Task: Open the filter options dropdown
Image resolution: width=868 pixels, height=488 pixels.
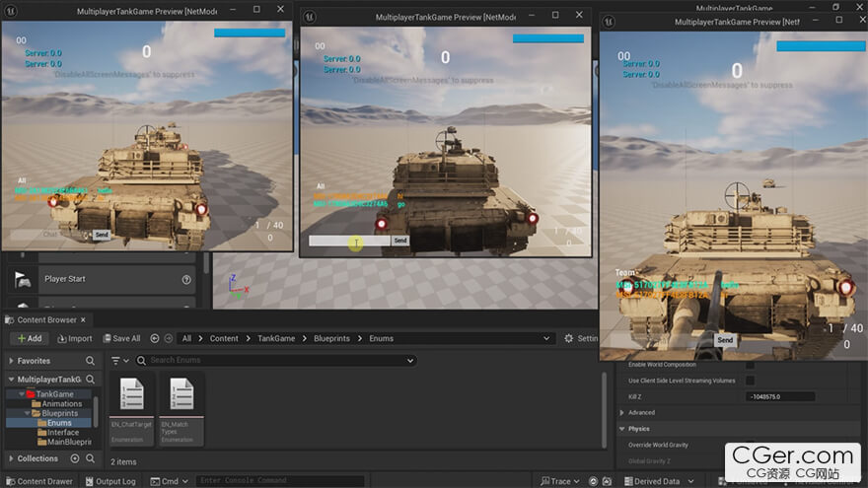Action: pos(119,361)
